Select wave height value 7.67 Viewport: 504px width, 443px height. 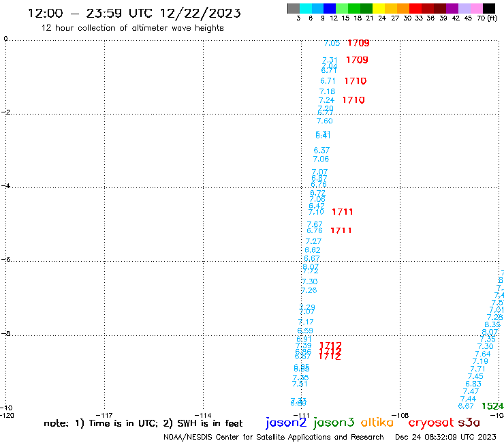315,224
